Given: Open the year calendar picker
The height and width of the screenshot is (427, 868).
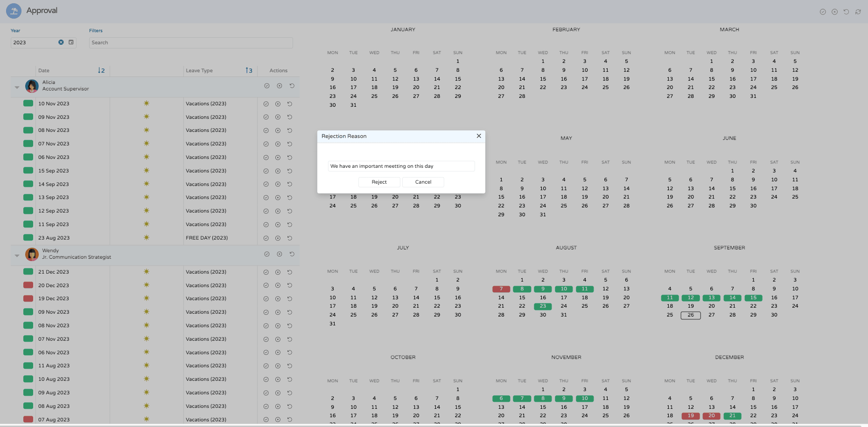Looking at the screenshot, I should [71, 42].
